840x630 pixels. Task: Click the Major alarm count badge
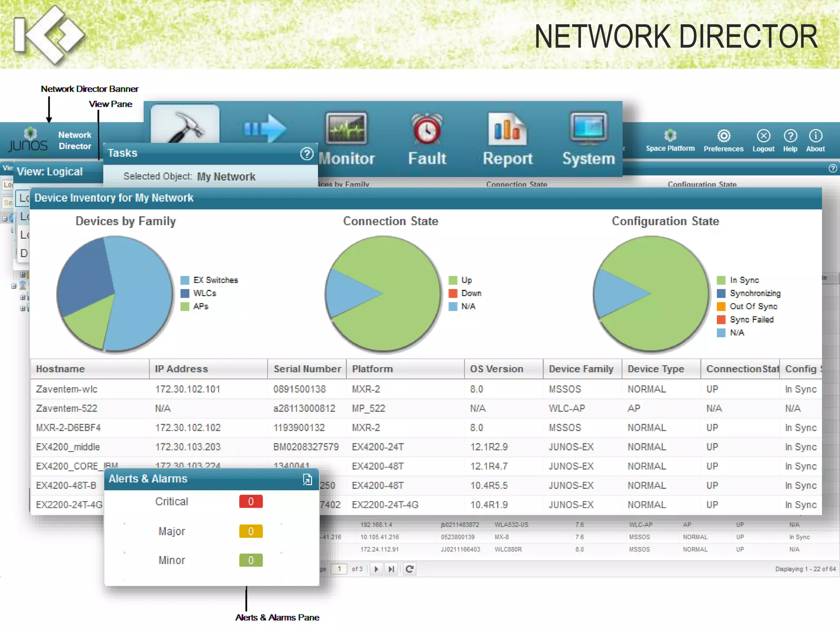[251, 531]
